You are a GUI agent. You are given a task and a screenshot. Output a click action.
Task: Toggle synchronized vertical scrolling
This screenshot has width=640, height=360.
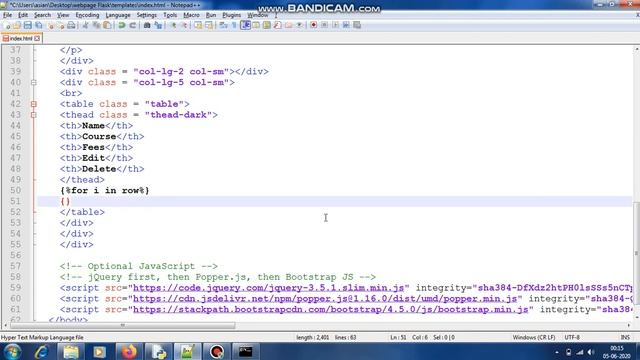198,25
